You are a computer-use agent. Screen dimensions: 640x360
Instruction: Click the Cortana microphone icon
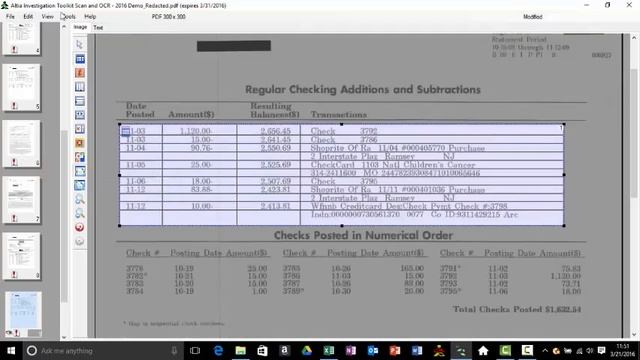pyautogui.click(x=174, y=351)
